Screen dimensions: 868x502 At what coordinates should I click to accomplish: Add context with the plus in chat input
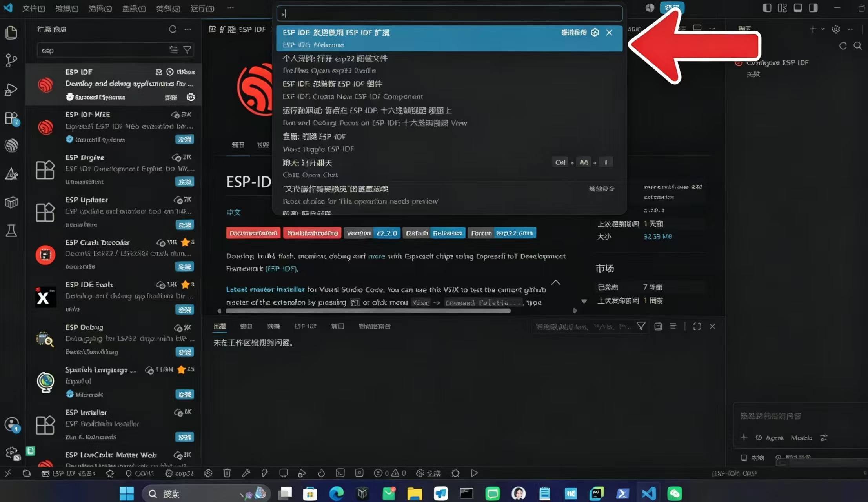coord(744,437)
